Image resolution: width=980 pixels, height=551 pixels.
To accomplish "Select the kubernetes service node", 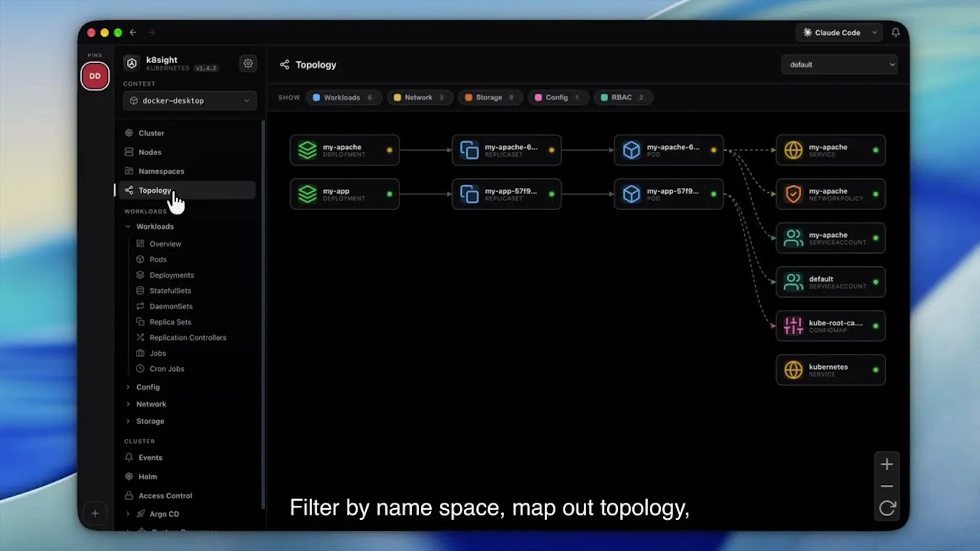I will pyautogui.click(x=831, y=370).
